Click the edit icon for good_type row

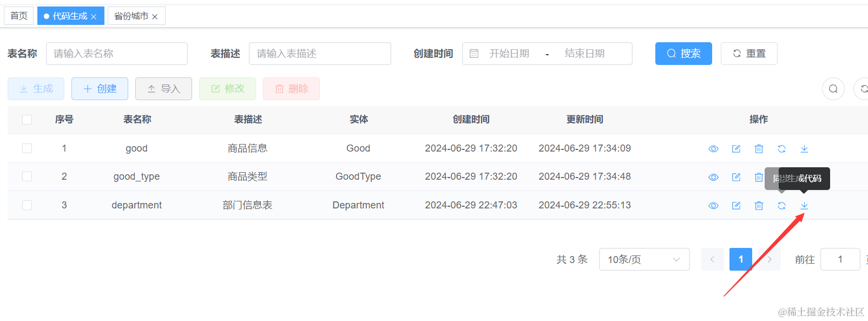tap(736, 177)
